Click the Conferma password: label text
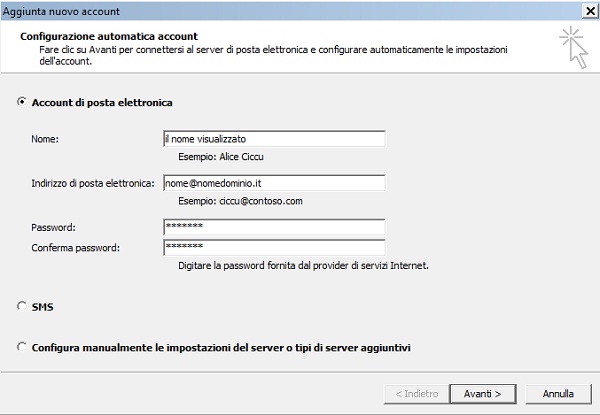This screenshot has height=415, width=600. coord(75,248)
